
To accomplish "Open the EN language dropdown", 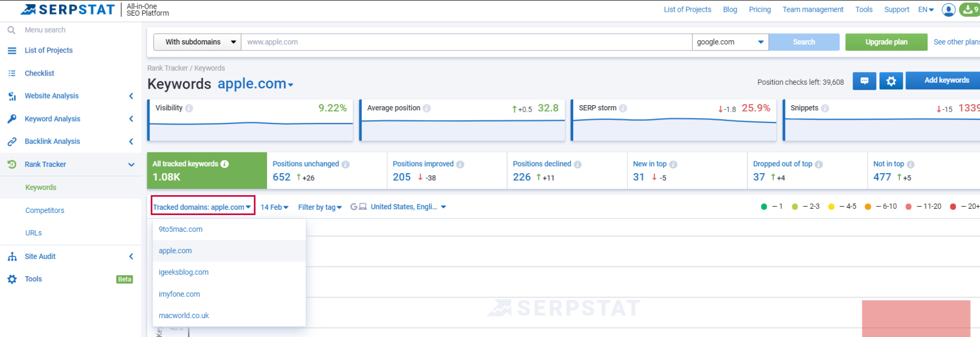I will (926, 10).
